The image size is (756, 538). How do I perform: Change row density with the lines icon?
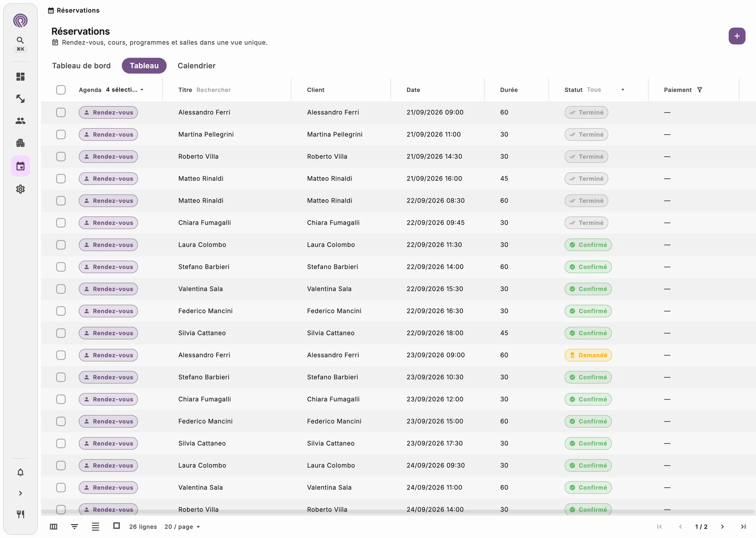point(96,527)
